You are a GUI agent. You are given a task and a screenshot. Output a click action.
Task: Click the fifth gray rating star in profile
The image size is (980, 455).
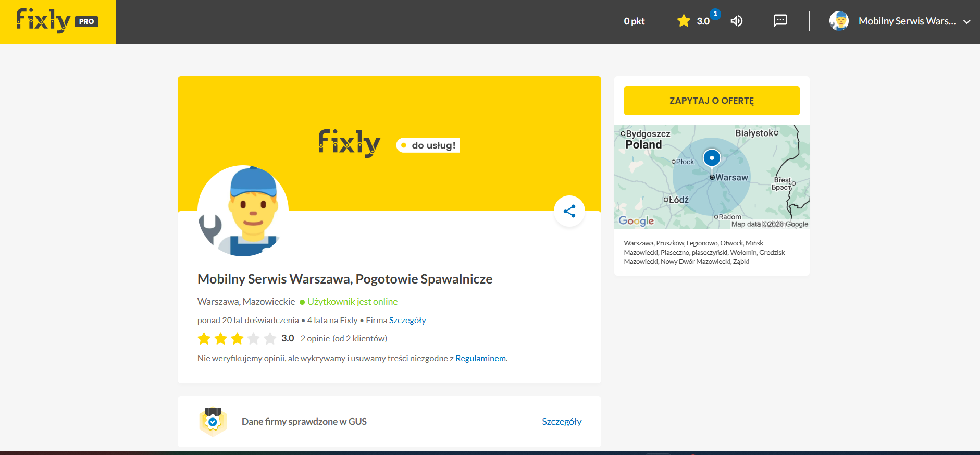(x=270, y=339)
